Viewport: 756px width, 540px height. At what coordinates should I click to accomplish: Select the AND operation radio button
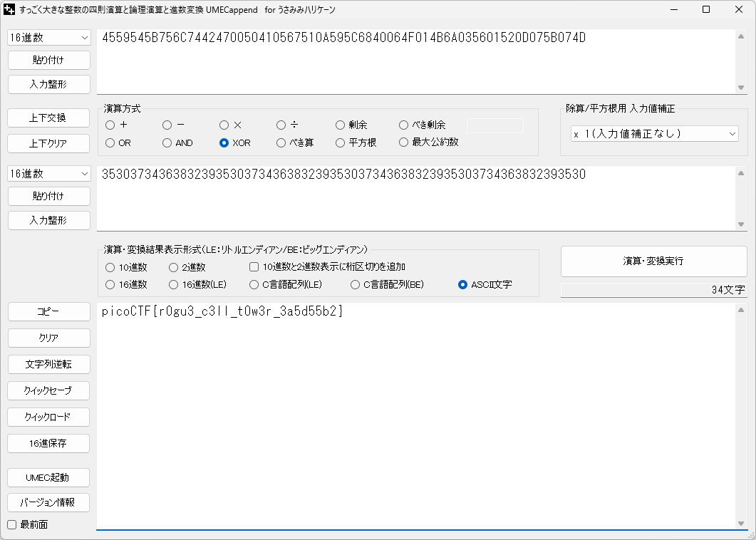tap(167, 142)
